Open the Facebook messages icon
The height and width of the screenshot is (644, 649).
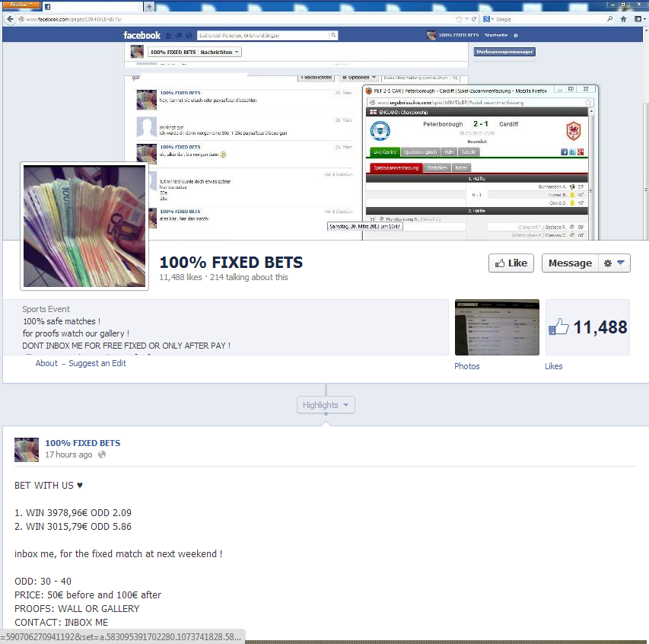(178, 36)
